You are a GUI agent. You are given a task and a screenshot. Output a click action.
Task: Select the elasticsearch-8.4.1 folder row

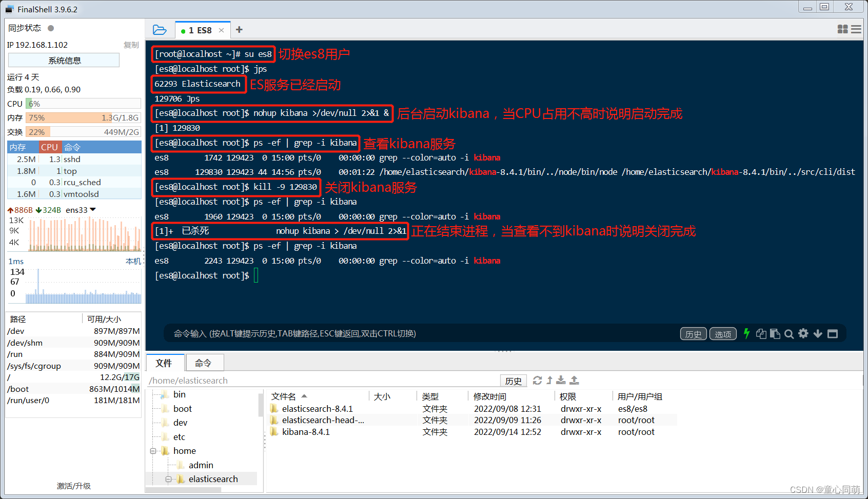tap(472, 409)
